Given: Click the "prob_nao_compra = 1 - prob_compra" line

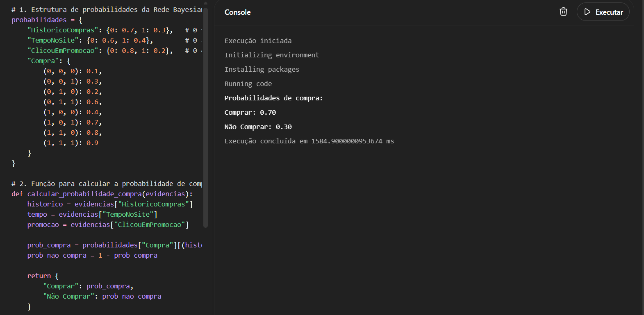Looking at the screenshot, I should (x=92, y=256).
